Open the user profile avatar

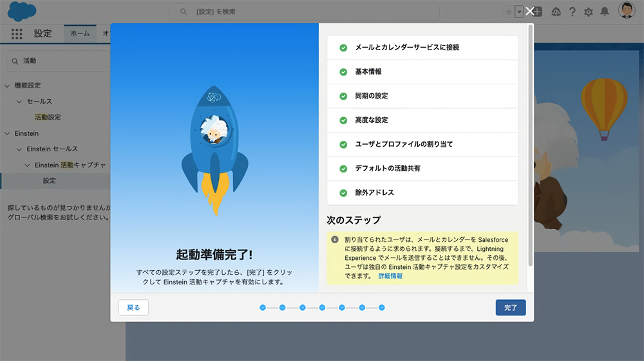[x=627, y=10]
